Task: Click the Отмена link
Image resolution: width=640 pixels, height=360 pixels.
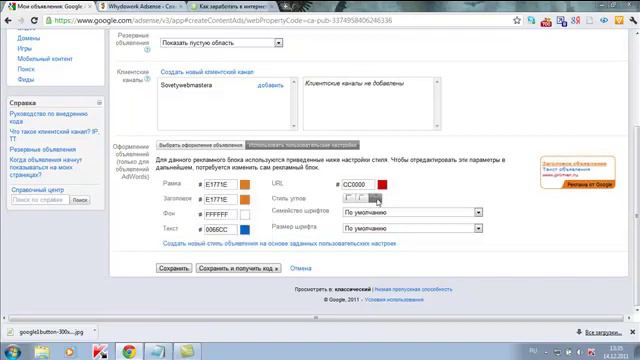Action: pyautogui.click(x=300, y=268)
